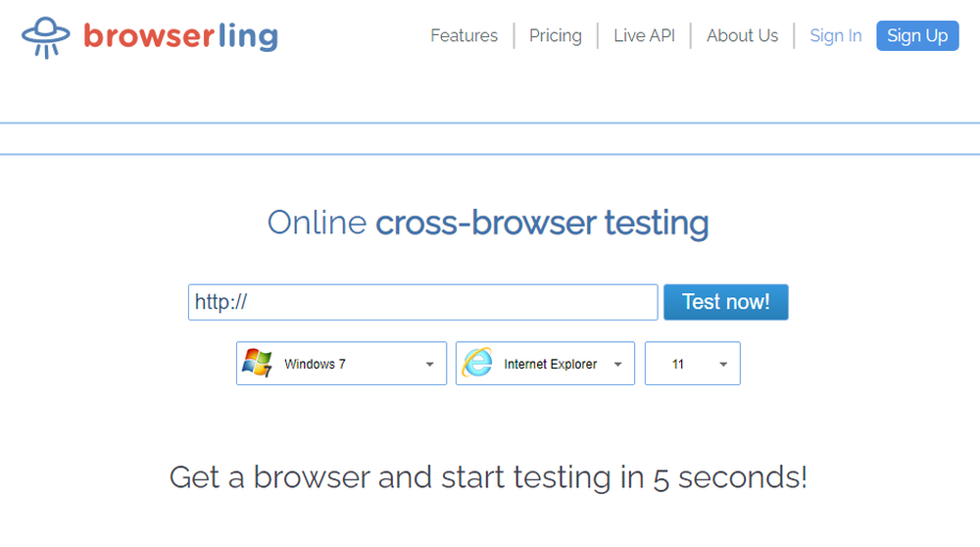The image size is (980, 547).
Task: Click the 'Online cross-browser testing' heading
Action: coord(488,224)
